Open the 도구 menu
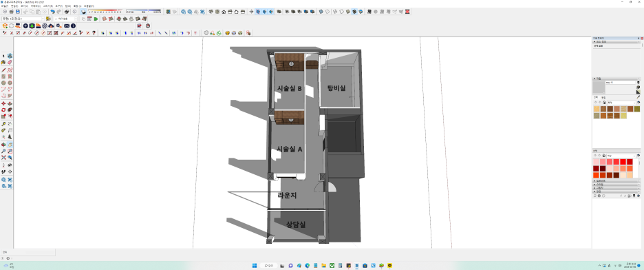644x270 pixels. point(58,6)
